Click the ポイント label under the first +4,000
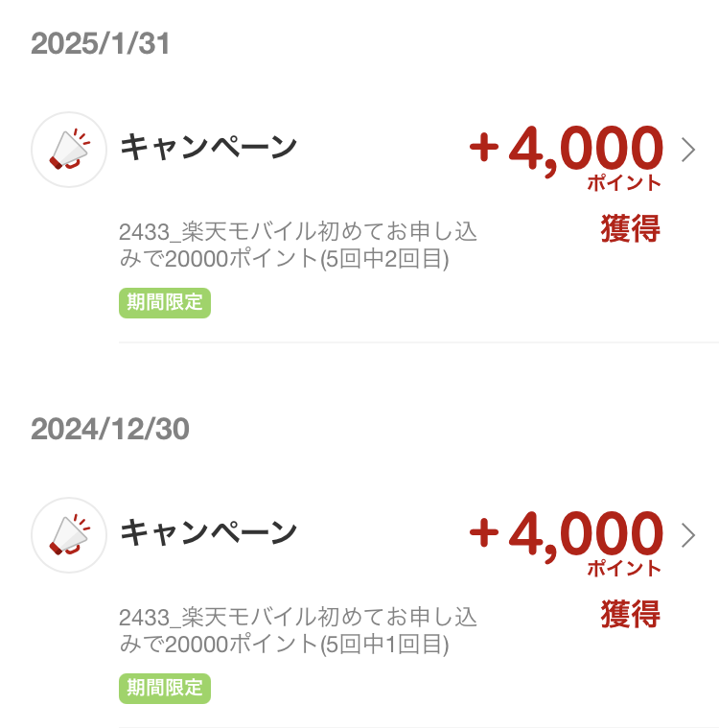 click(x=624, y=183)
